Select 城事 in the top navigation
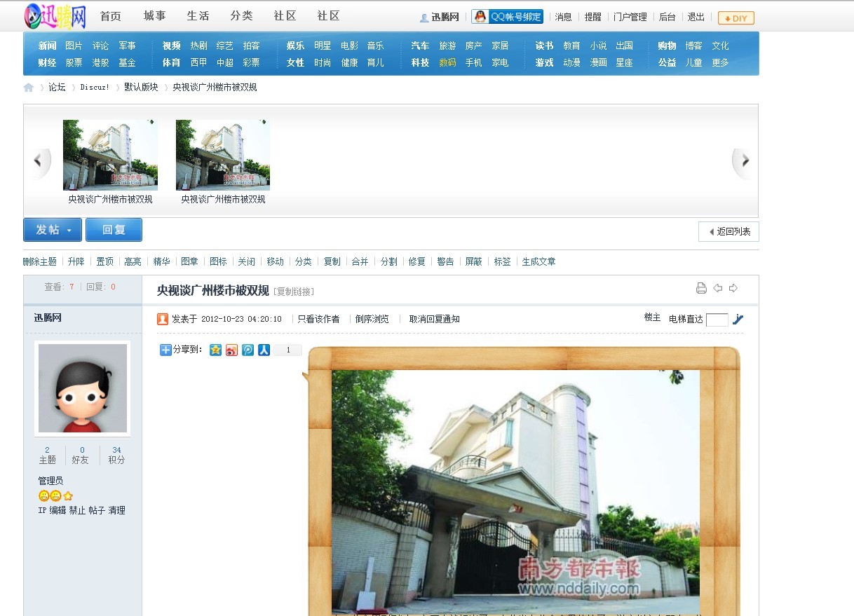The image size is (854, 616). pos(154,16)
